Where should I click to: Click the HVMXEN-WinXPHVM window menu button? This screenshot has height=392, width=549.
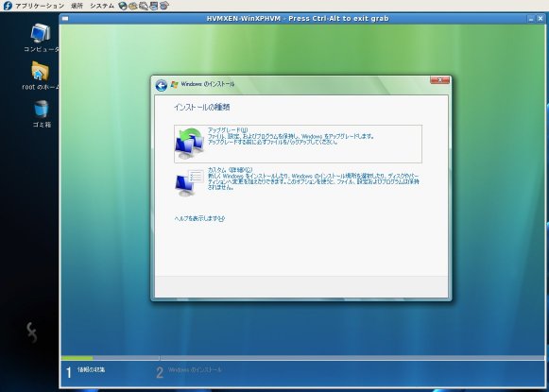65,19
